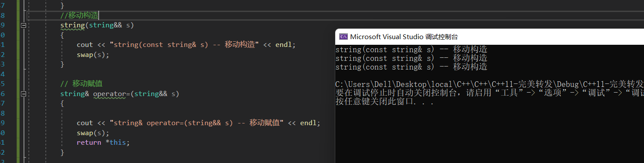Click the Microsoft Visual Studio 调试控制台 title bar
Screen dimensions: 644x163
point(489,37)
